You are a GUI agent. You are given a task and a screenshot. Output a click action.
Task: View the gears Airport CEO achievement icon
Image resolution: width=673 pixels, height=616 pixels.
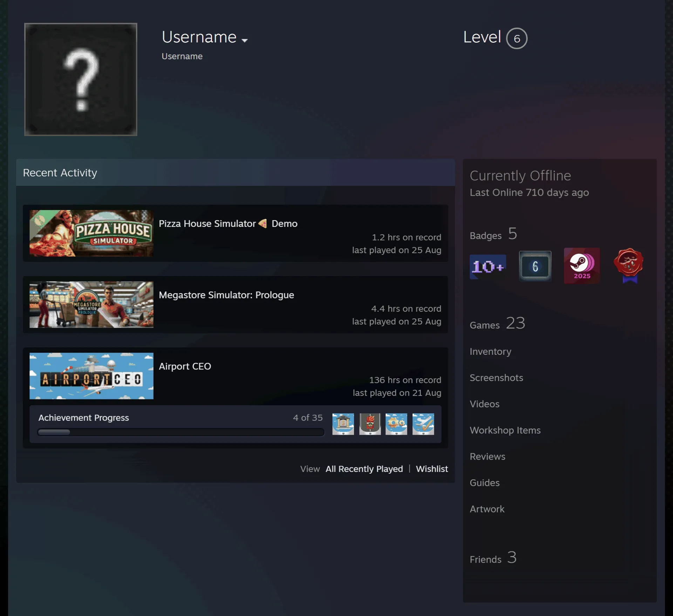point(396,424)
